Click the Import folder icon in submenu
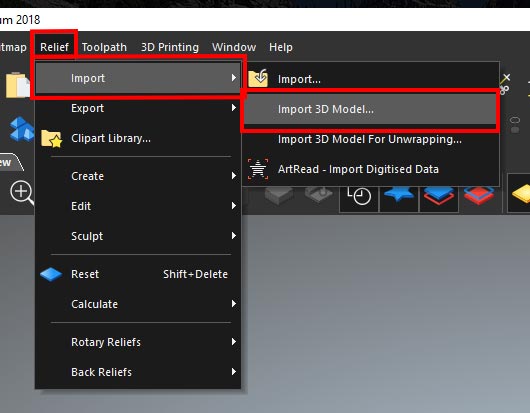The width and height of the screenshot is (530, 413). (x=258, y=78)
